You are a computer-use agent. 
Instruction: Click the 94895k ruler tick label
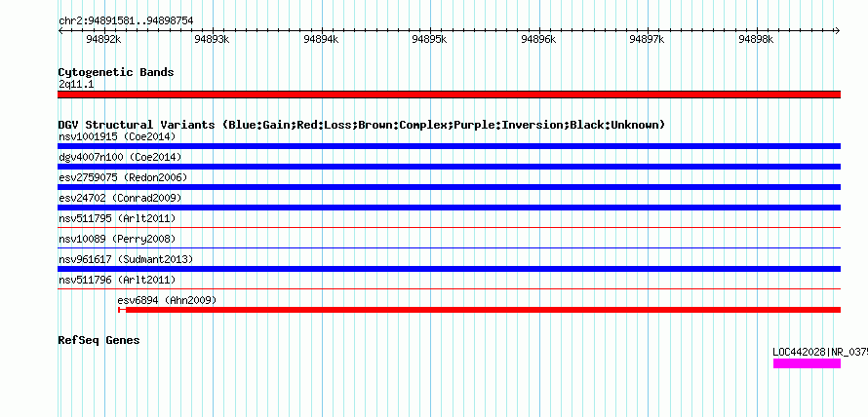point(429,40)
